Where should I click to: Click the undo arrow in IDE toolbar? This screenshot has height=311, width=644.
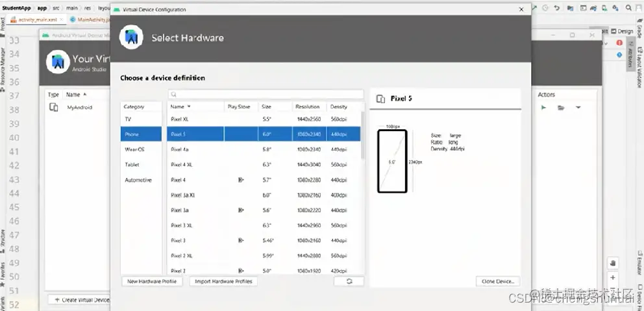click(x=557, y=8)
